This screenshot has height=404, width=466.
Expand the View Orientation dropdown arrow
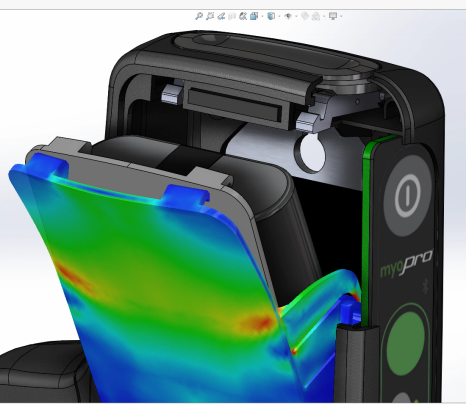point(262,16)
